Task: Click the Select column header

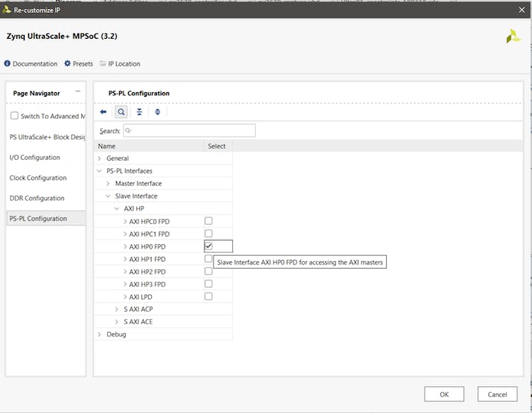Action: coord(217,147)
